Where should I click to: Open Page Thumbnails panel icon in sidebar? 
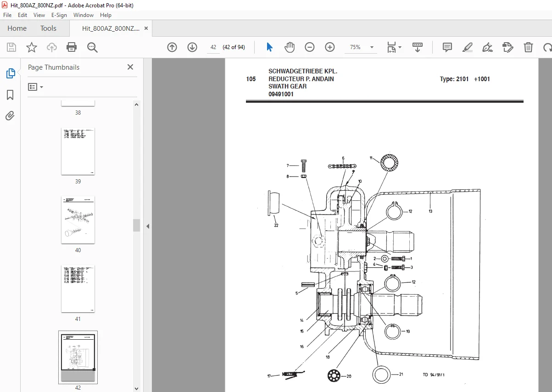[10, 73]
